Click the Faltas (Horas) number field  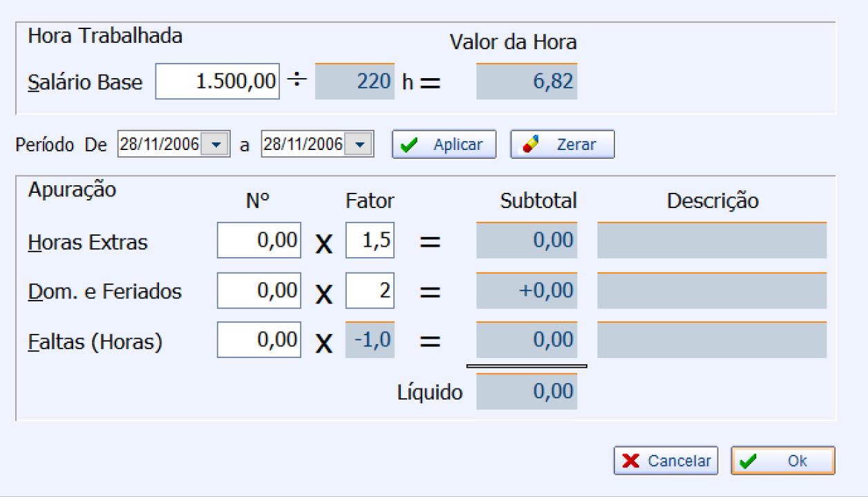[259, 340]
